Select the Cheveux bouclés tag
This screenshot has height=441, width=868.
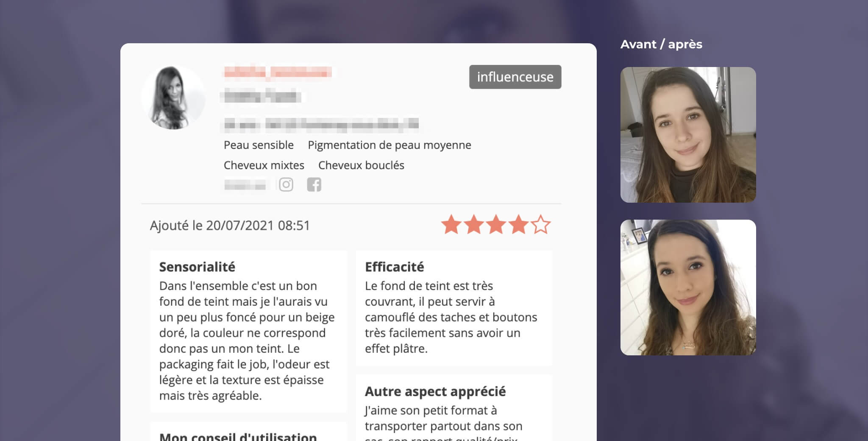tap(361, 165)
